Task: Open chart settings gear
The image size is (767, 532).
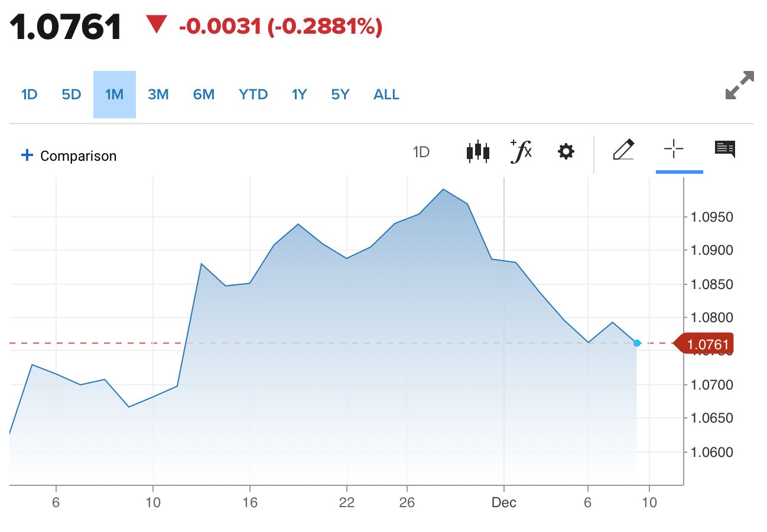Action: pyautogui.click(x=565, y=152)
